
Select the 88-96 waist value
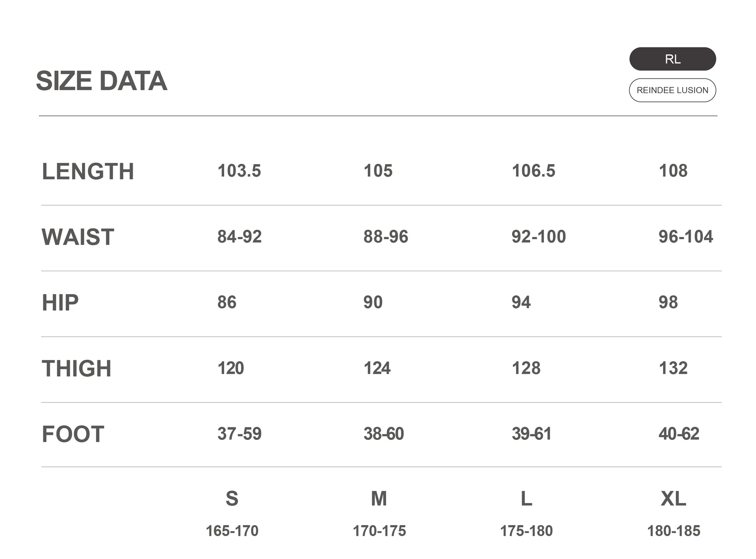coord(386,236)
